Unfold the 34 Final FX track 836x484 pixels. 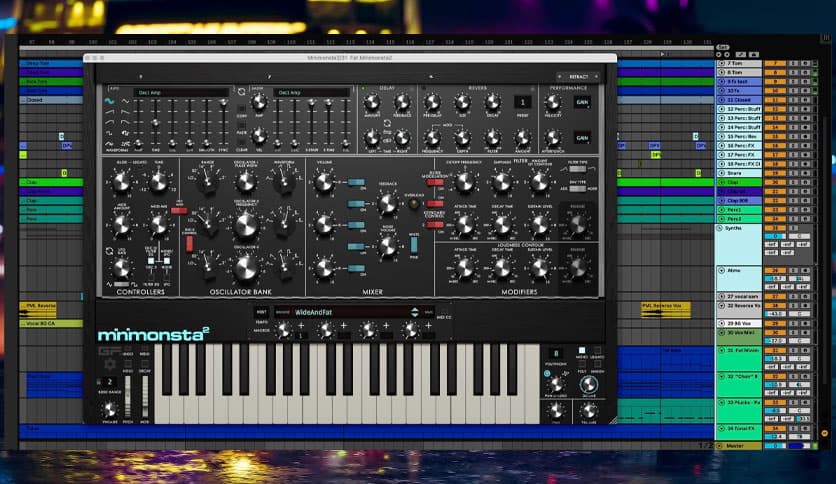pos(722,428)
